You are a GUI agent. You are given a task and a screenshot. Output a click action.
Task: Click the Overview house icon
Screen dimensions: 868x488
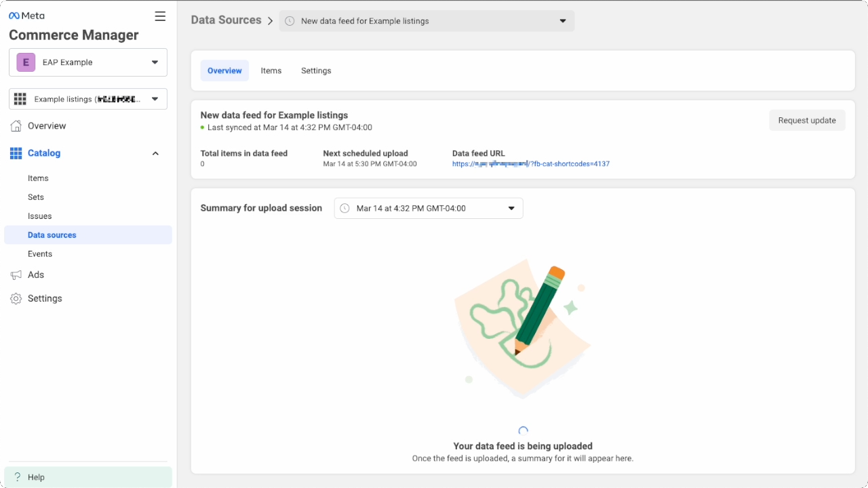tap(16, 125)
